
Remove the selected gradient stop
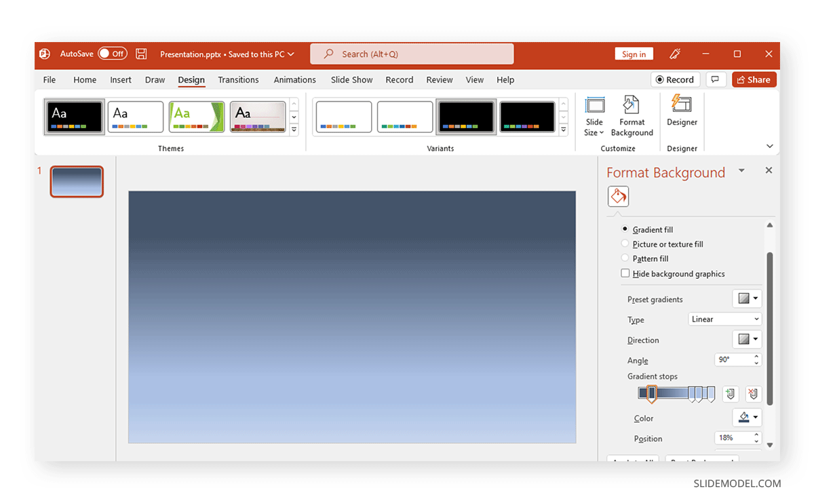(x=753, y=393)
